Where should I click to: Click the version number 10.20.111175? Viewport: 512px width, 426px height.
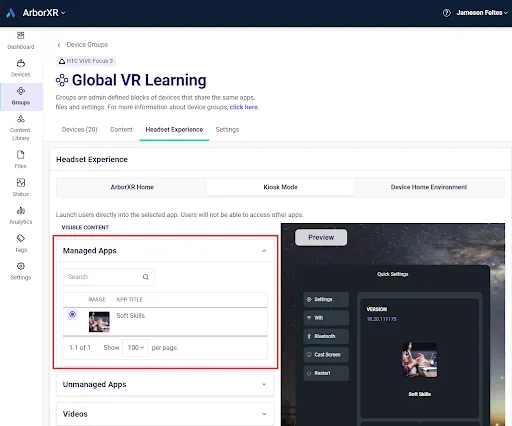point(381,319)
